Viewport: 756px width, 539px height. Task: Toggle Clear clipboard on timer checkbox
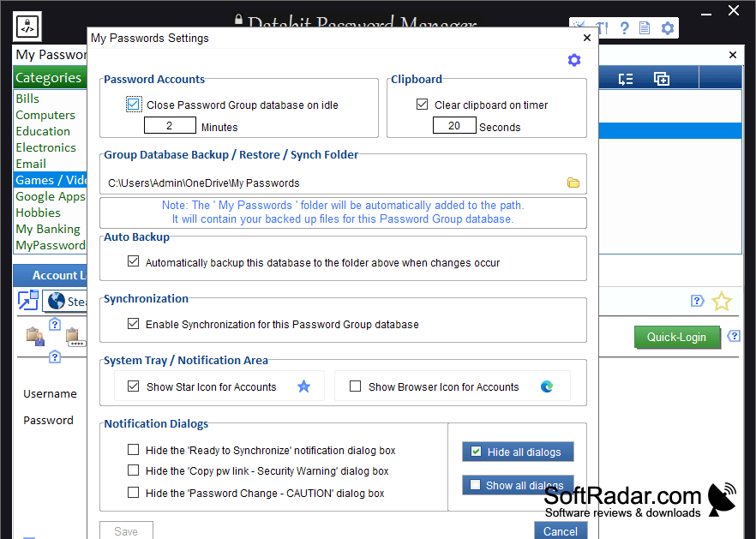(x=422, y=105)
